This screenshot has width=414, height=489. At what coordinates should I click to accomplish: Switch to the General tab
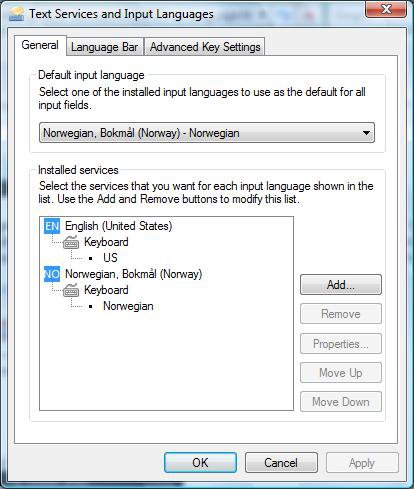pos(40,45)
